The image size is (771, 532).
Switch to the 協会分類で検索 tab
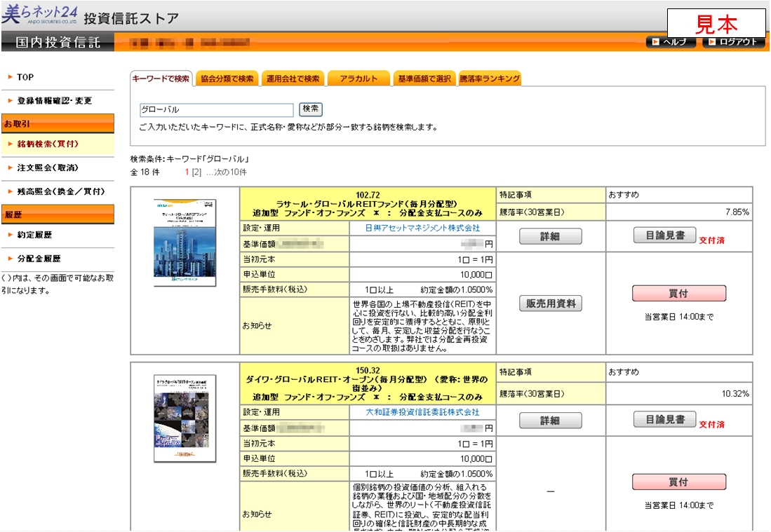227,79
